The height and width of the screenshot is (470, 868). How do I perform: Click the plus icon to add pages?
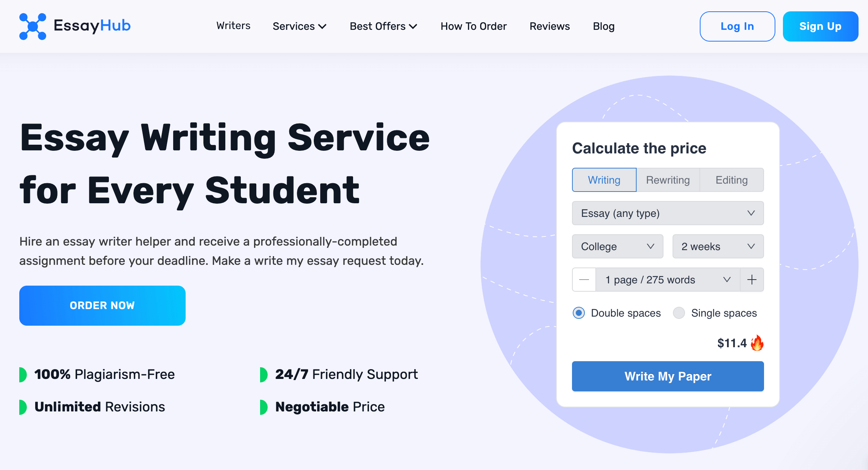point(752,280)
